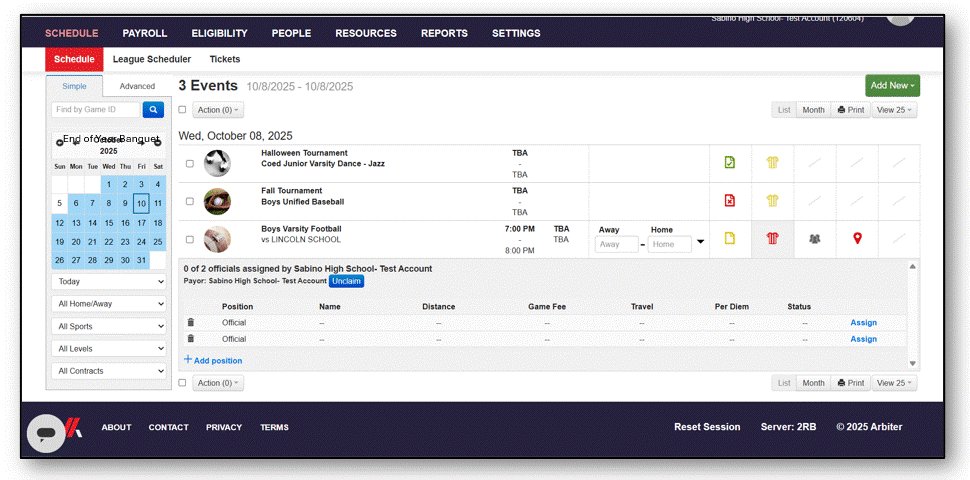Switch to Tickets tab

[x=225, y=59]
